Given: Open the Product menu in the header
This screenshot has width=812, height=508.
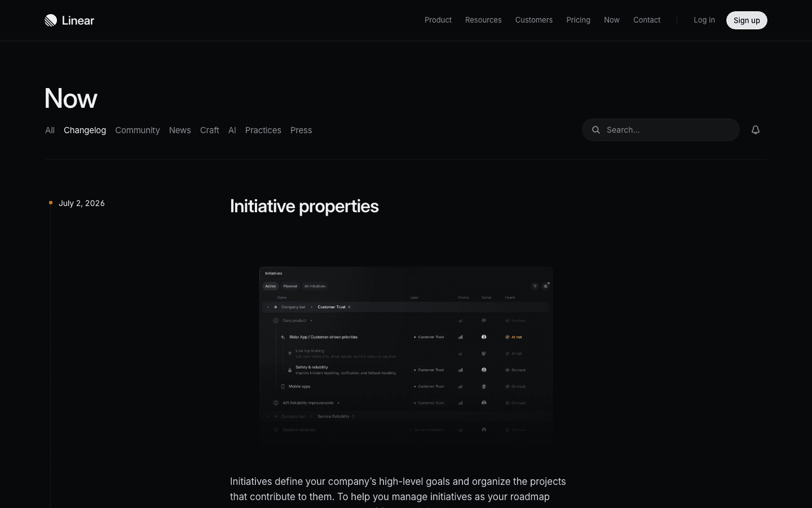Looking at the screenshot, I should (x=438, y=20).
